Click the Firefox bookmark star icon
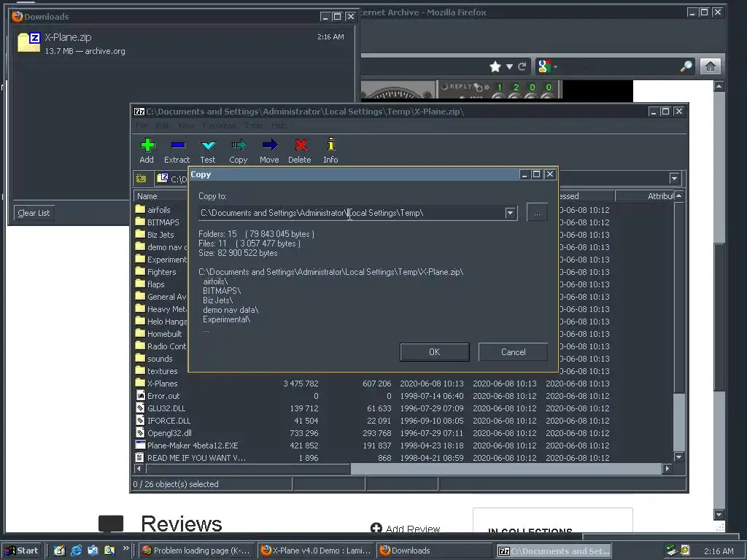 (x=495, y=66)
